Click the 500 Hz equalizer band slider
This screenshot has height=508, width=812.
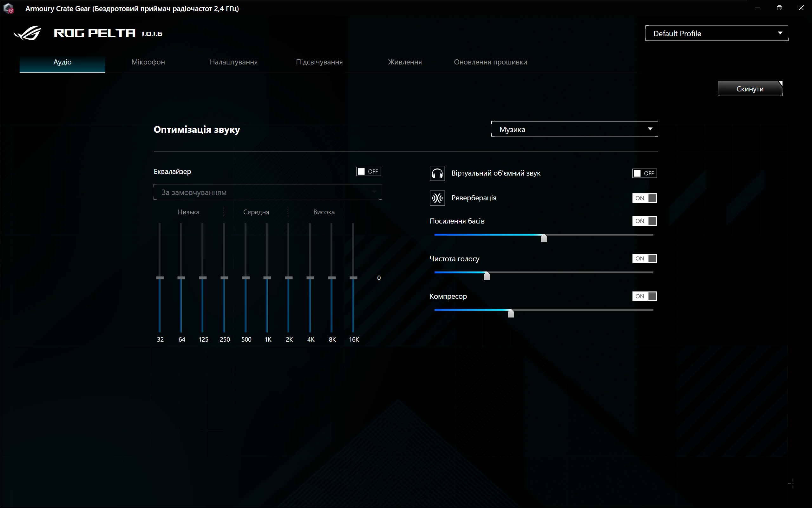(x=246, y=278)
